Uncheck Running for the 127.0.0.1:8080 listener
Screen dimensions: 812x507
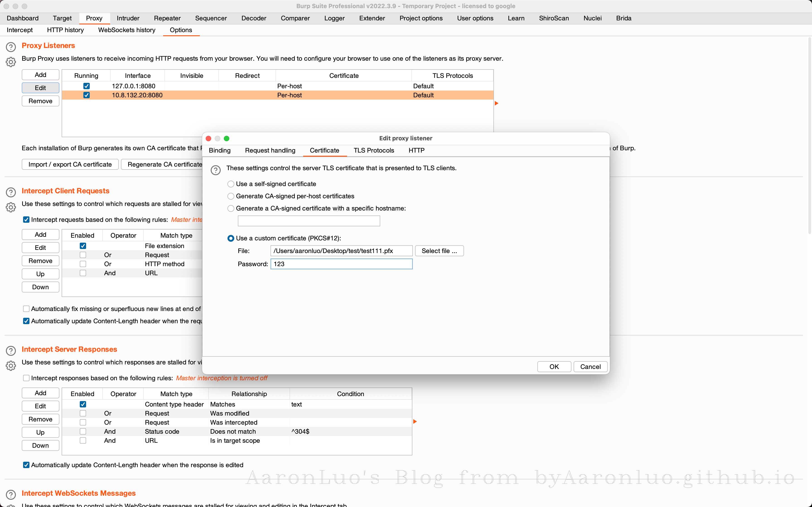pyautogui.click(x=86, y=86)
